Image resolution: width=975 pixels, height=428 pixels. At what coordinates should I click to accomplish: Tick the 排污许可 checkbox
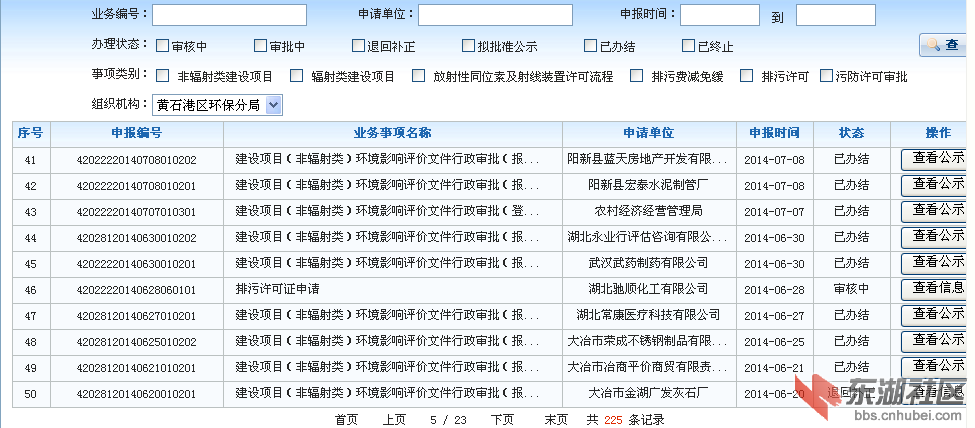point(747,76)
